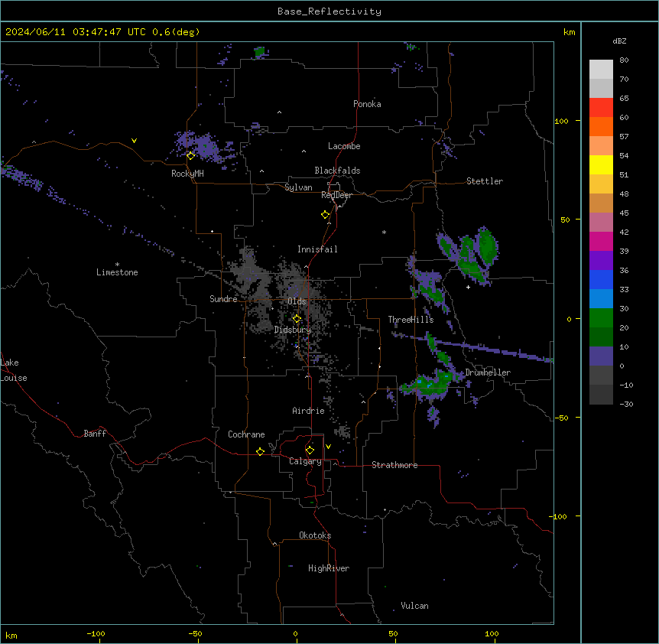Click the yellow V marker east of Calgary
This screenshot has height=644, width=659.
328,447
